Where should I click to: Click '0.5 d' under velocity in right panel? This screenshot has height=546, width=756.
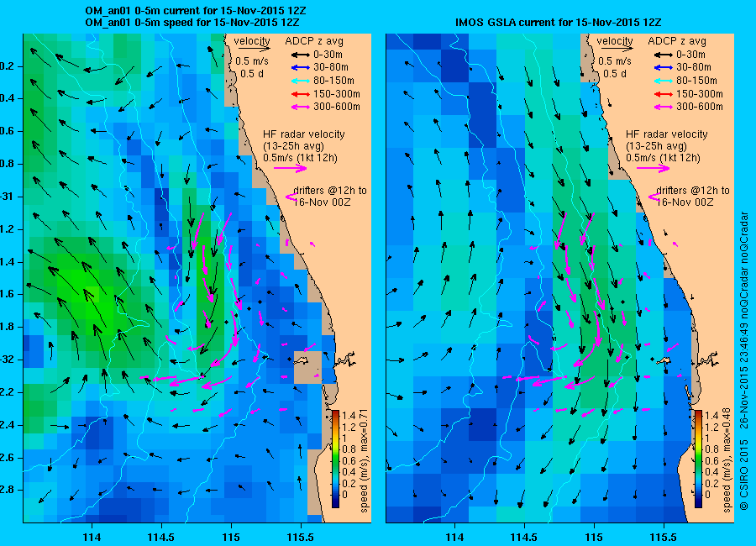615,74
